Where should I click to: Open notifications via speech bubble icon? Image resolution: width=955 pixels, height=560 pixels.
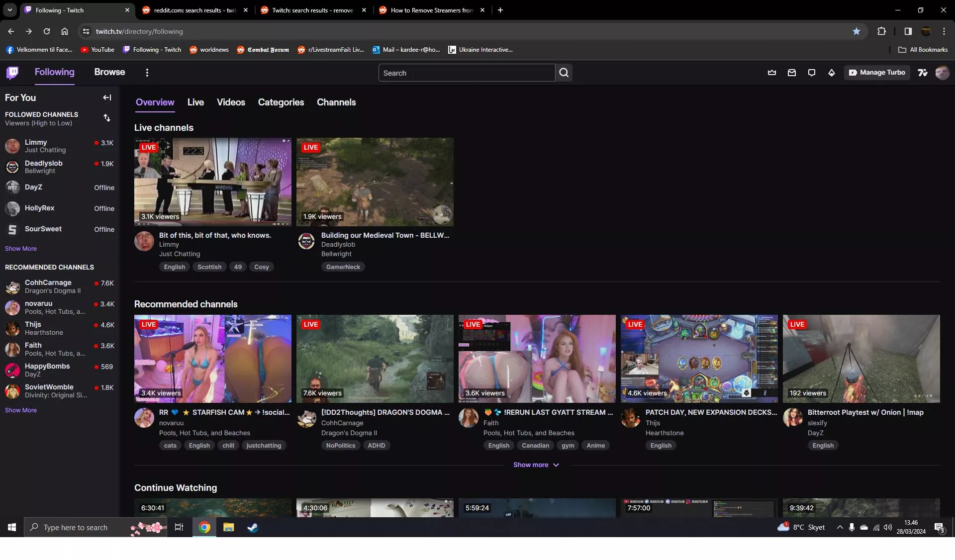click(812, 73)
